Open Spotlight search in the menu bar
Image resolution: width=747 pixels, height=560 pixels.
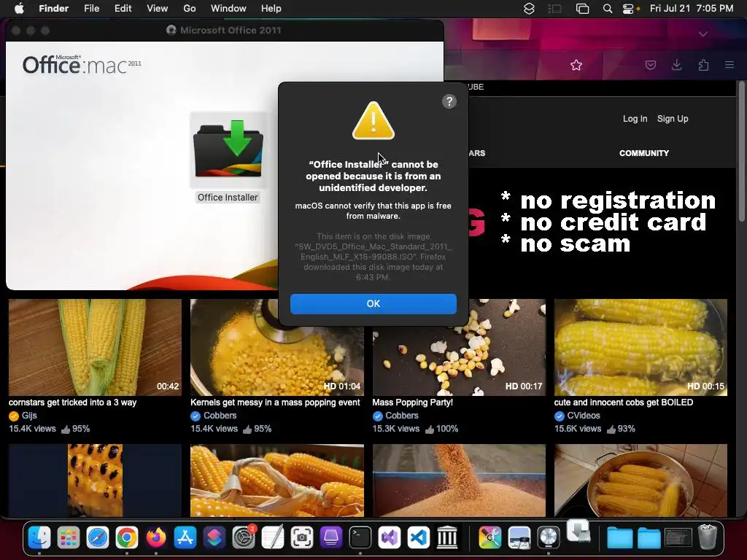(608, 9)
